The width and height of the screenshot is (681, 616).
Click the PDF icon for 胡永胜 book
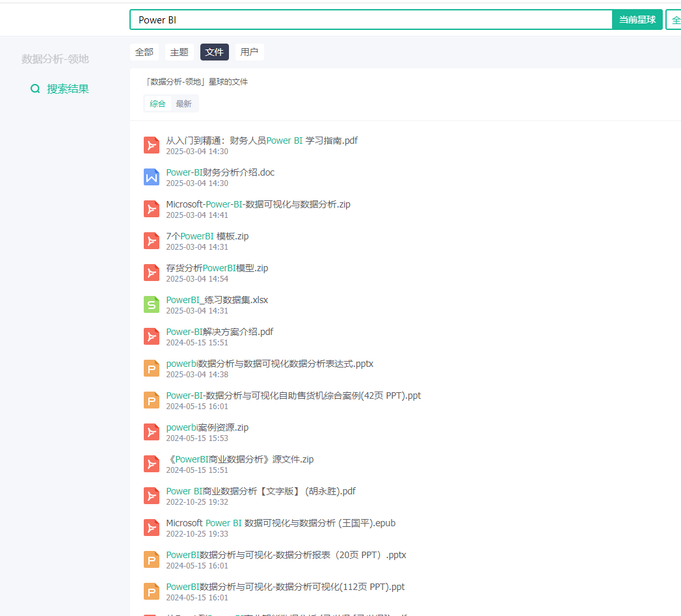(151, 496)
